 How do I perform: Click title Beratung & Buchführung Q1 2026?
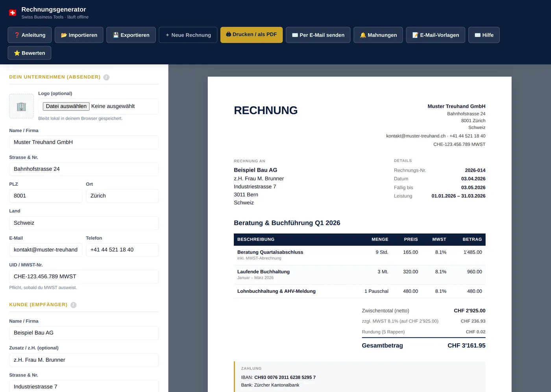pos(287,223)
